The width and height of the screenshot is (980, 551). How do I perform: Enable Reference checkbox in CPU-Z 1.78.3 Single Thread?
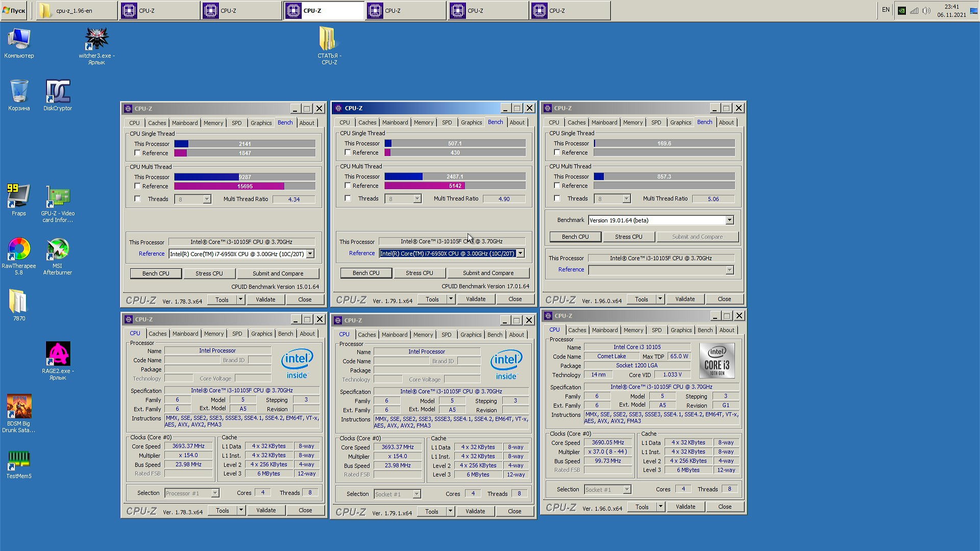click(x=137, y=153)
